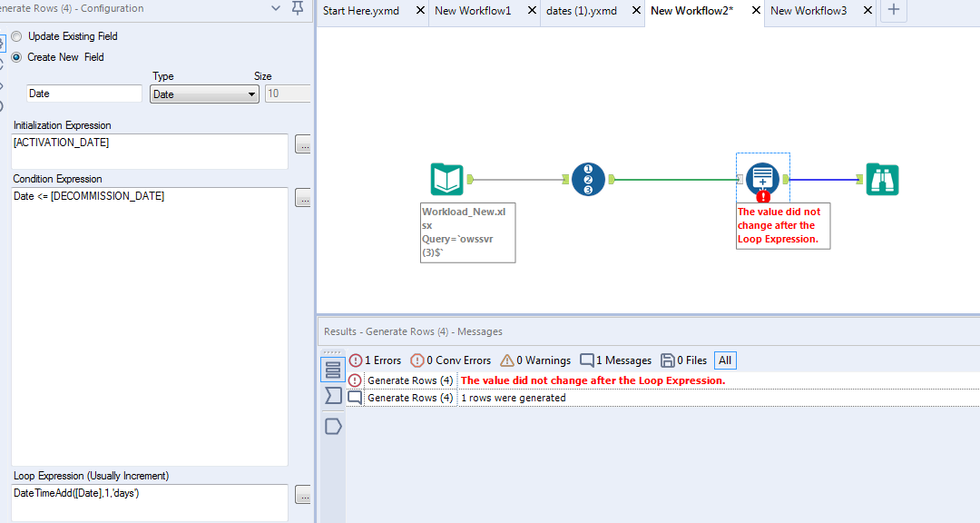Close the New Workflow2* tab
980x523 pixels.
click(756, 11)
